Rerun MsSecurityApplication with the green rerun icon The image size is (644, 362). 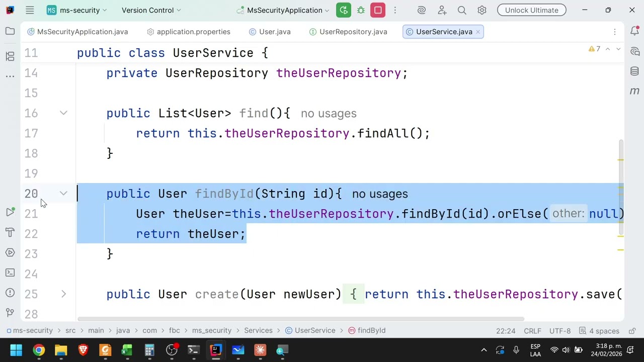(x=344, y=10)
